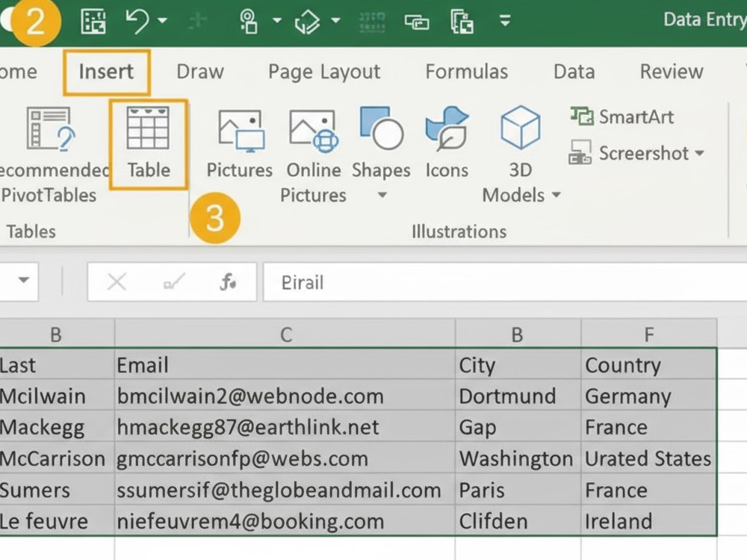Viewport: 747px width, 560px height.
Task: Open the Review tab
Action: (x=672, y=72)
